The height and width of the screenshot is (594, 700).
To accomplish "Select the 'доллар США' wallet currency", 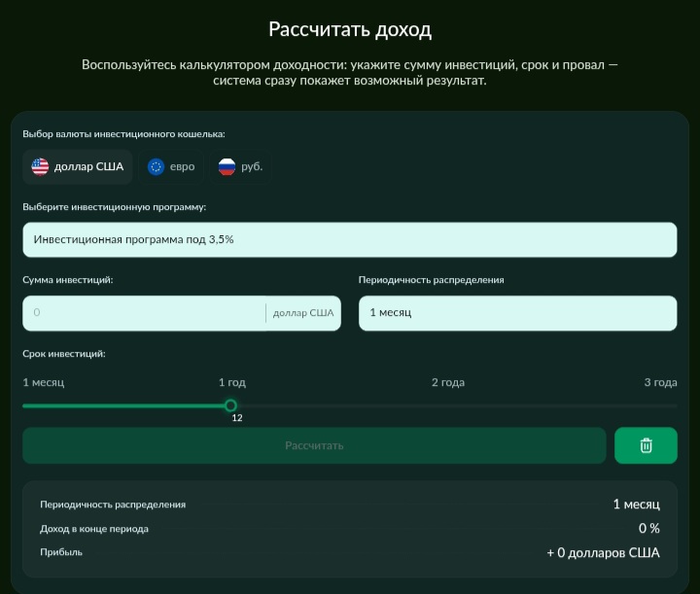I will click(78, 166).
